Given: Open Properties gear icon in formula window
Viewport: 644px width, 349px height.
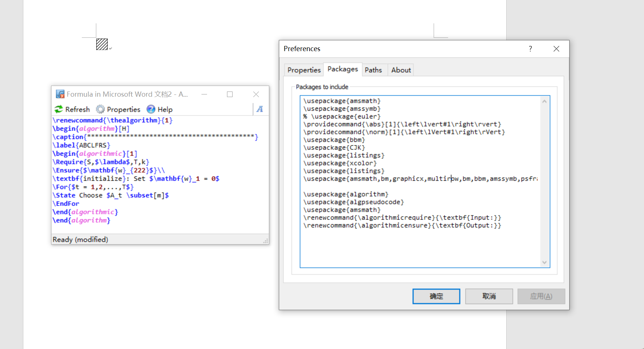Looking at the screenshot, I should (x=100, y=109).
